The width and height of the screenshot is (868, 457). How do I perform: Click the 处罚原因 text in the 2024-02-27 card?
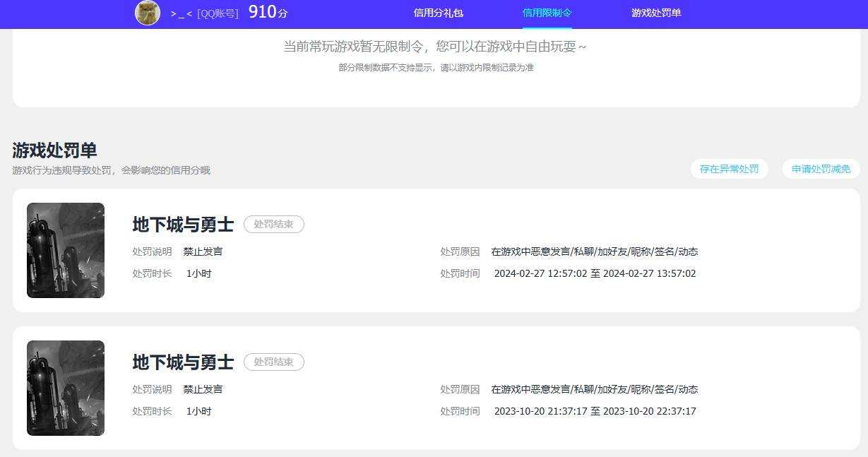[x=595, y=251]
